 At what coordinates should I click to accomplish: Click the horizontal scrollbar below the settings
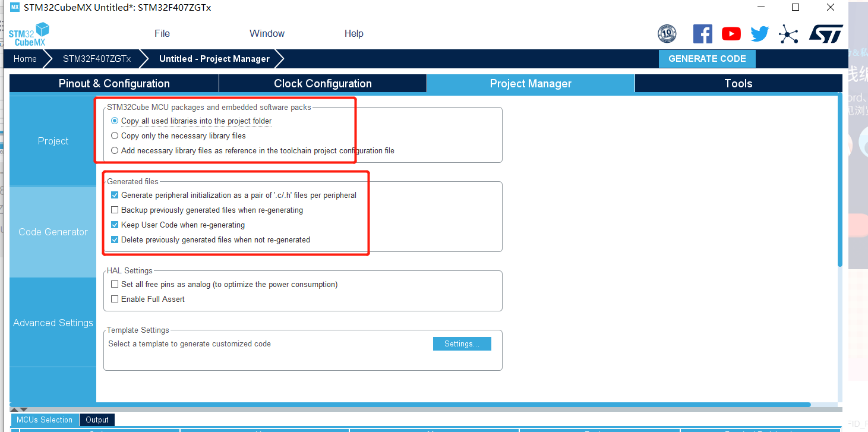410,405
